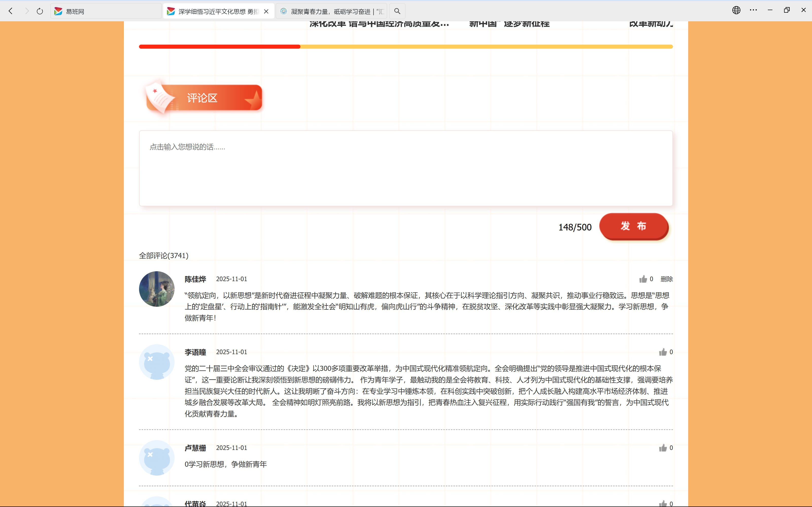The image size is (812, 507).
Task: Delete 陈佳烨's comment via 删除 link
Action: 666,279
